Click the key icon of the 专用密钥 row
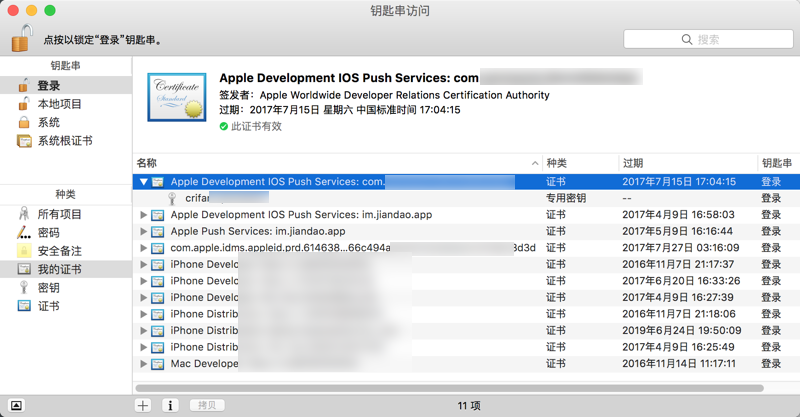Viewport: 800px width, 417px height. (172, 198)
